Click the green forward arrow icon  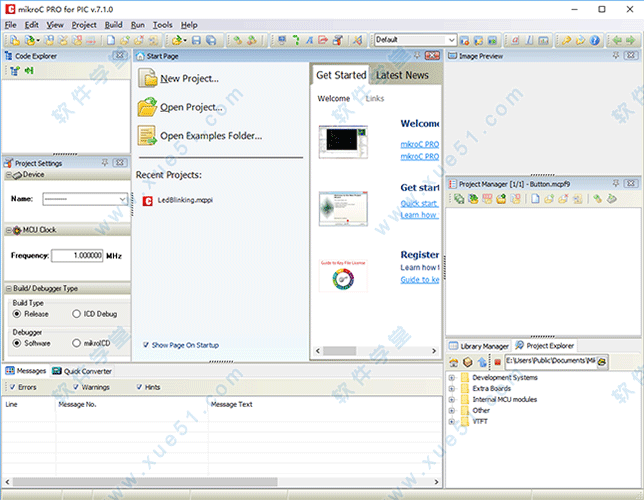pyautogui.click(x=631, y=40)
